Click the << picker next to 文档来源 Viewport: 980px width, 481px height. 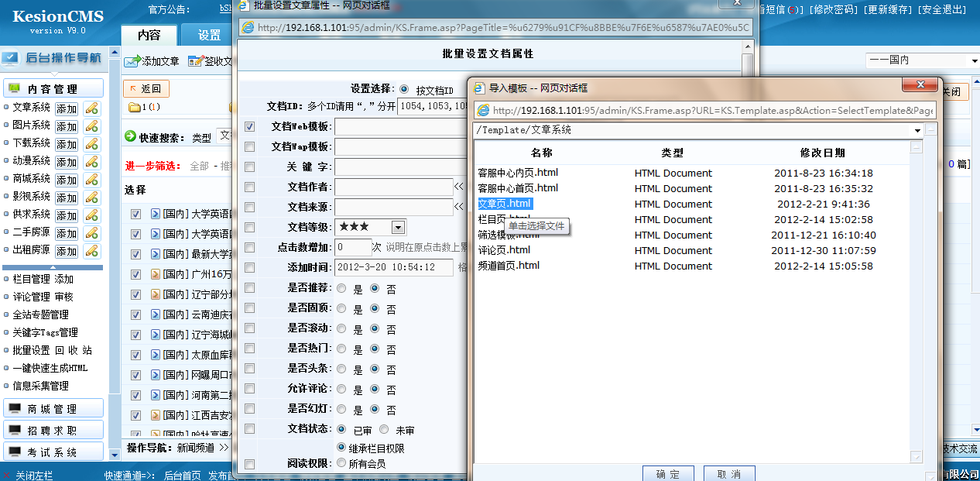coord(458,207)
